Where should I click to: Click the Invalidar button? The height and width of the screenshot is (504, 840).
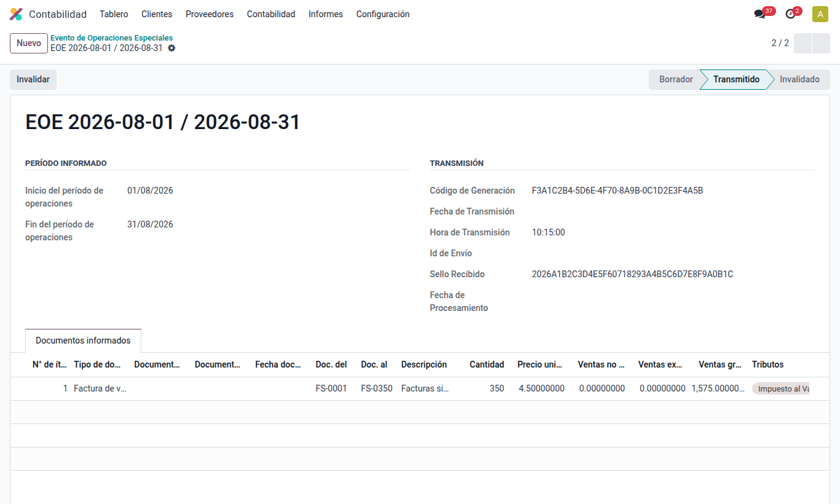coord(33,79)
